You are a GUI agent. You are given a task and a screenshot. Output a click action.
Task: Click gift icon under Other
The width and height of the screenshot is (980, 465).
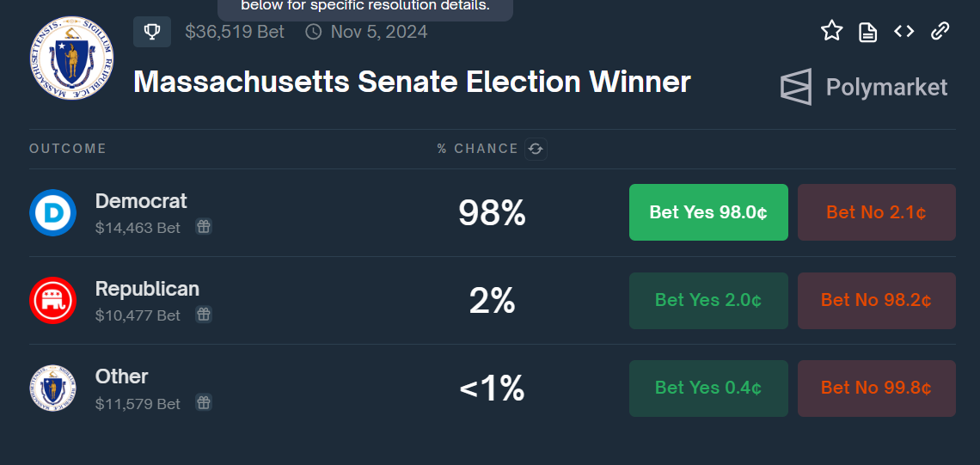(x=203, y=402)
